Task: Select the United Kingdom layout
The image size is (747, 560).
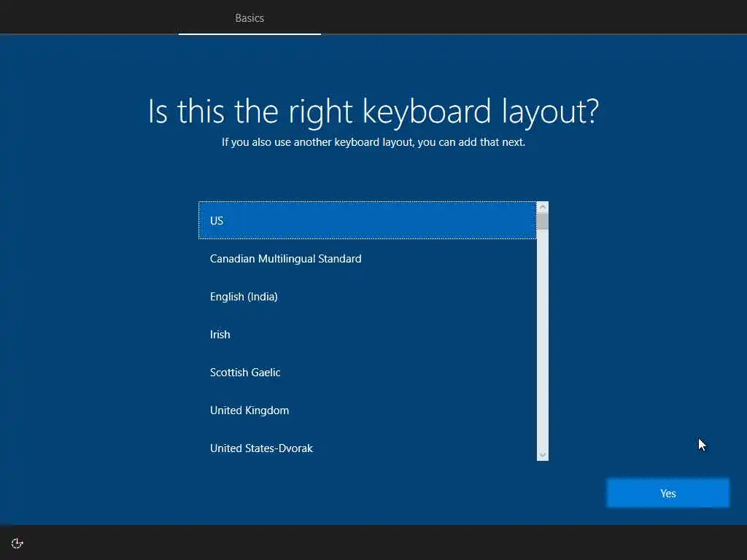Action: click(x=368, y=411)
